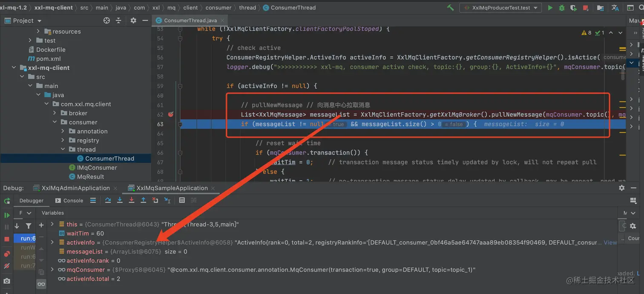This screenshot has height=294, width=644.
Task: Click Locate/Select Opened File target icon in Project panel
Action: [106, 20]
